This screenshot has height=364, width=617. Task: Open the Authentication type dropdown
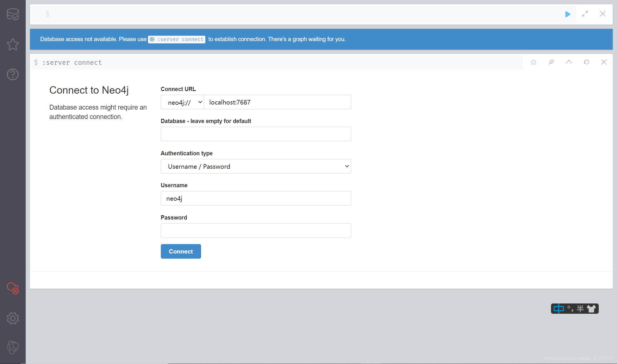tap(256, 166)
